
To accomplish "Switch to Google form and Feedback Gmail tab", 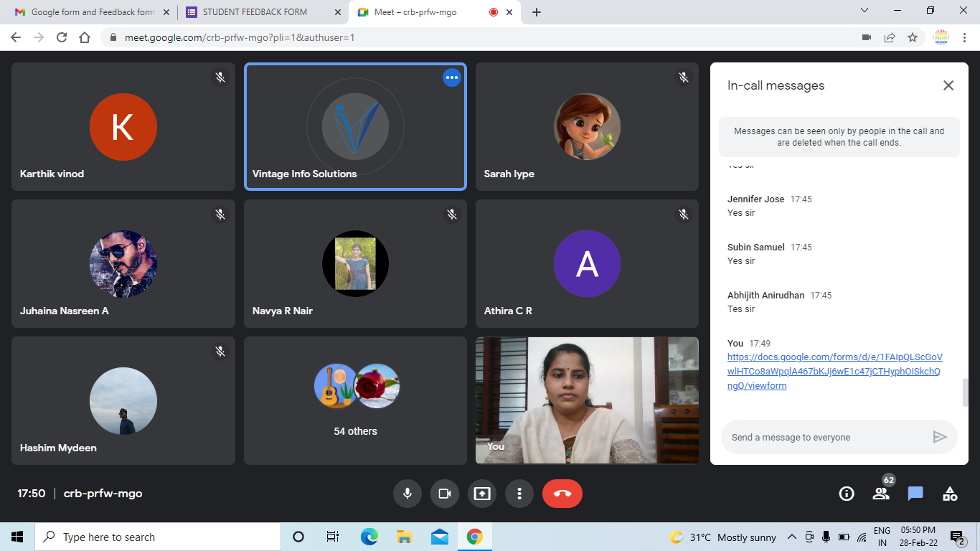I will (x=85, y=12).
